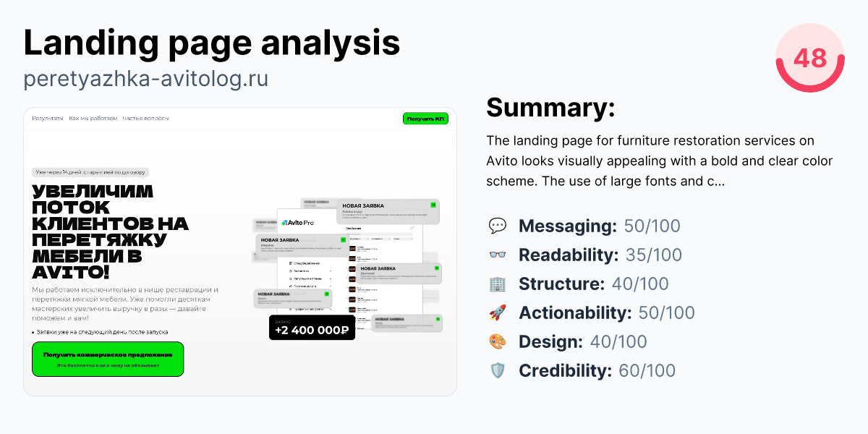This screenshot has height=434, width=868.
Task: Click the Structure building icon
Action: coord(499,284)
